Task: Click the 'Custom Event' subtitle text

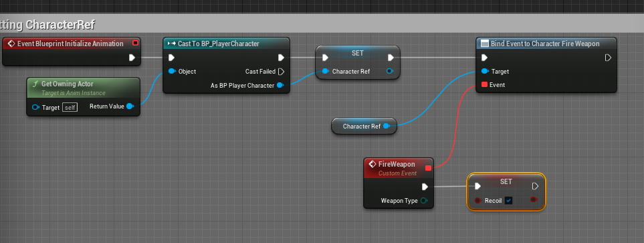Action: tap(397, 173)
